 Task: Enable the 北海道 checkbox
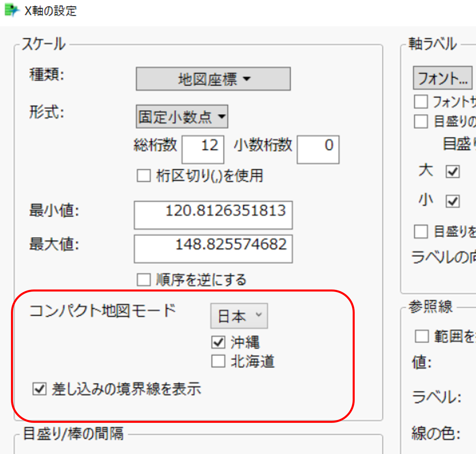point(218,361)
